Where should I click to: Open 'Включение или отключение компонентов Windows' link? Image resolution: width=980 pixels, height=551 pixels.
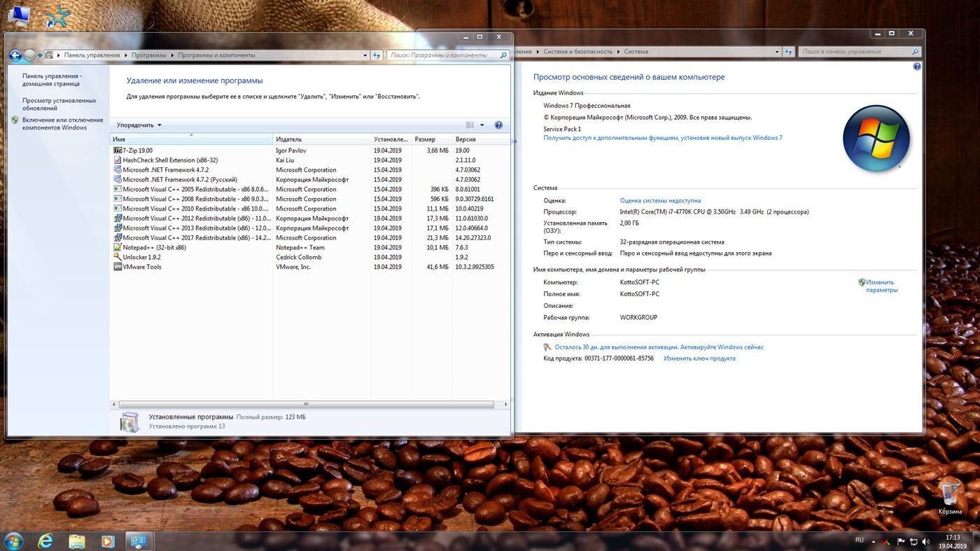pos(62,124)
